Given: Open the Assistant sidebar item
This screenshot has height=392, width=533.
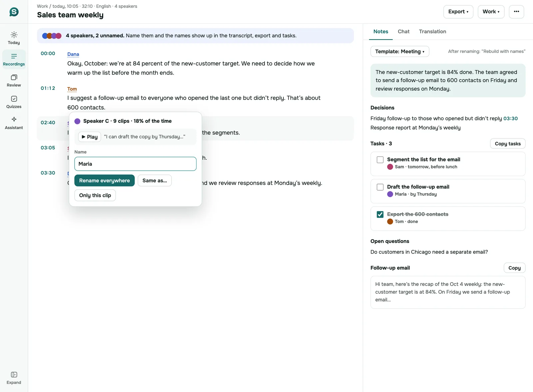Looking at the screenshot, I should (14, 123).
